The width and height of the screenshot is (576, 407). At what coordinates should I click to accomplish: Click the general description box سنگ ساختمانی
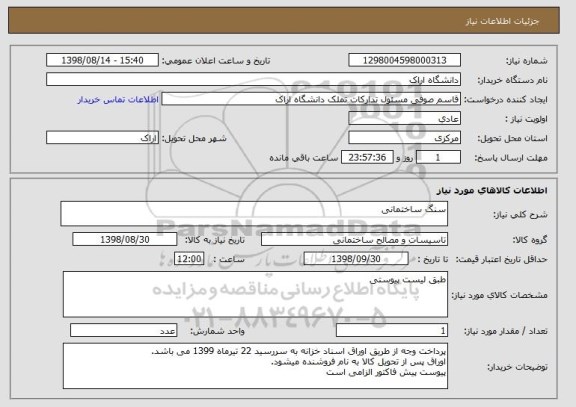point(254,214)
